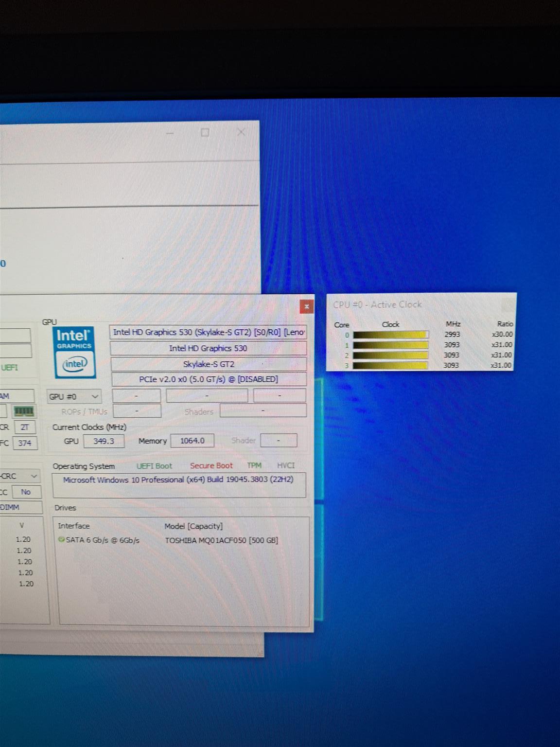This screenshot has height=747, width=560.
Task: Click the Intel Graphics logo
Action: (74, 352)
